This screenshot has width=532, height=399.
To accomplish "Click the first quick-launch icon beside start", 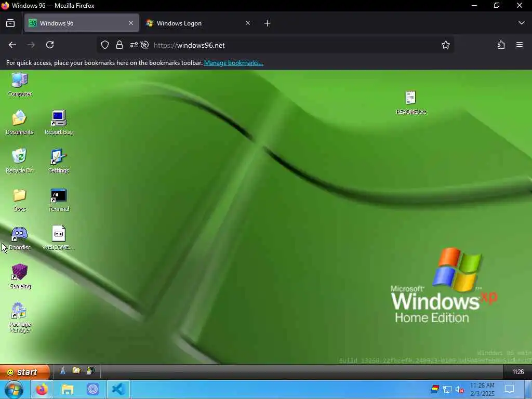I will point(63,371).
